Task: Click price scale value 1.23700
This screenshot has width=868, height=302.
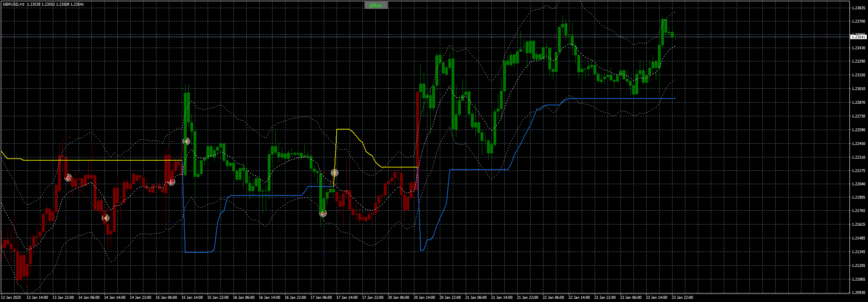Action: (858, 21)
